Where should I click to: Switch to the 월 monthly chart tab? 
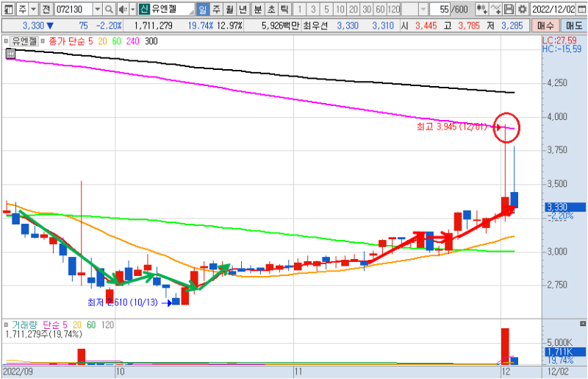[229, 9]
